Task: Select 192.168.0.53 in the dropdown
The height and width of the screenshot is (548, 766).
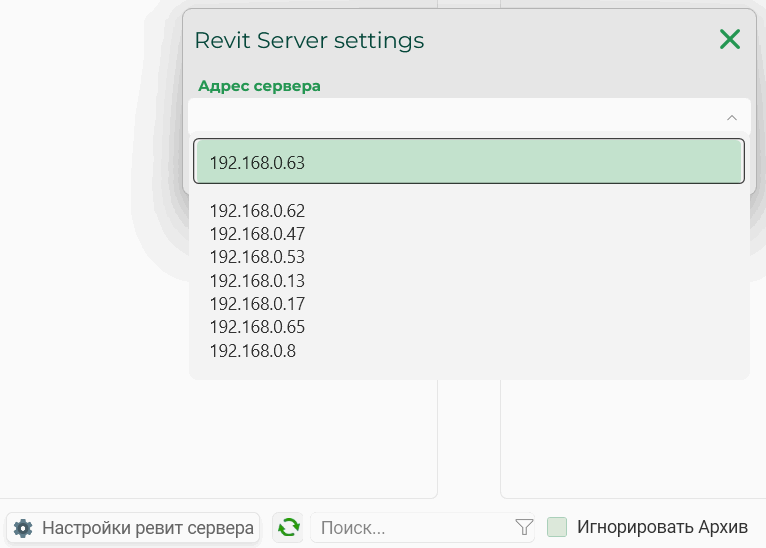Action: tap(257, 257)
